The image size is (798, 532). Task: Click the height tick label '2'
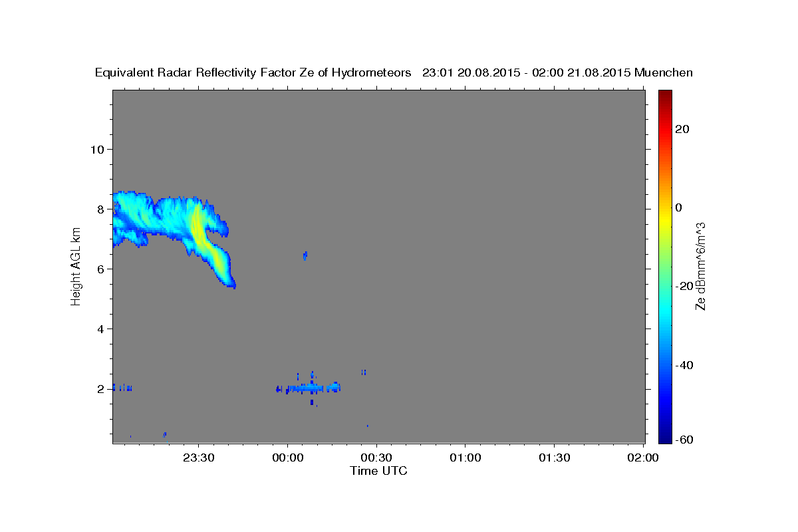(x=101, y=389)
